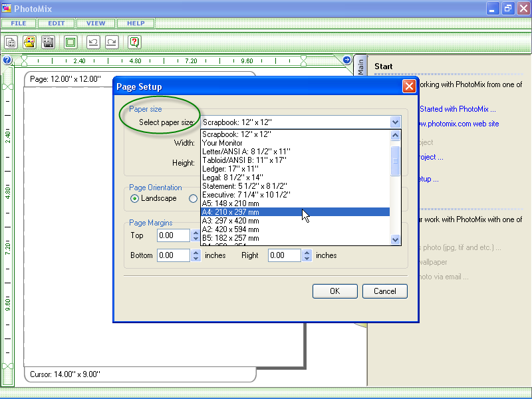Select Ledger: 17" x 11" option
Image resolution: width=532 pixels, height=399 pixels.
point(295,169)
